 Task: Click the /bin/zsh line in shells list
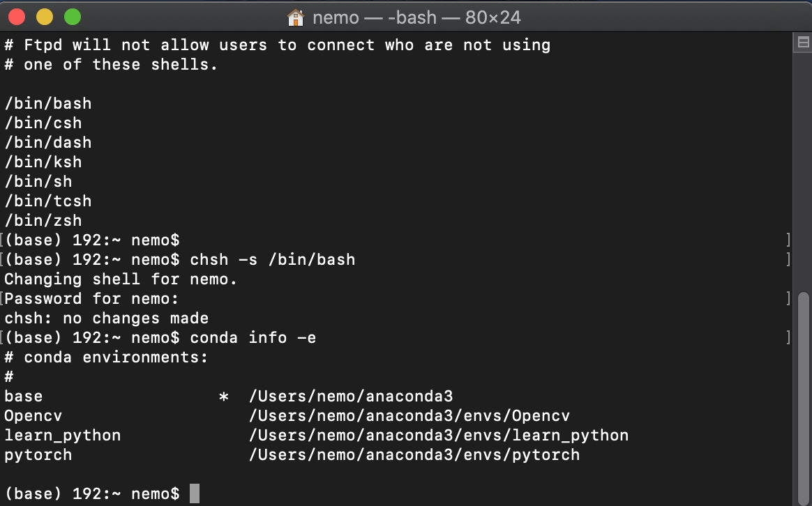pos(43,221)
